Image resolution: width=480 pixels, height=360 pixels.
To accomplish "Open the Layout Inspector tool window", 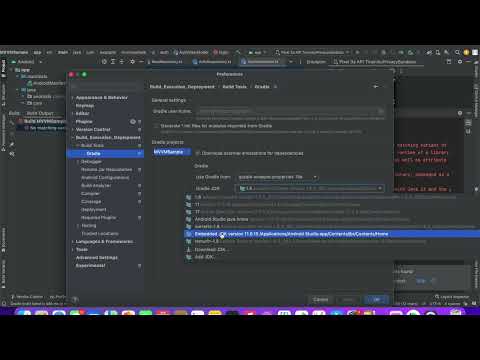I will 452,297.
